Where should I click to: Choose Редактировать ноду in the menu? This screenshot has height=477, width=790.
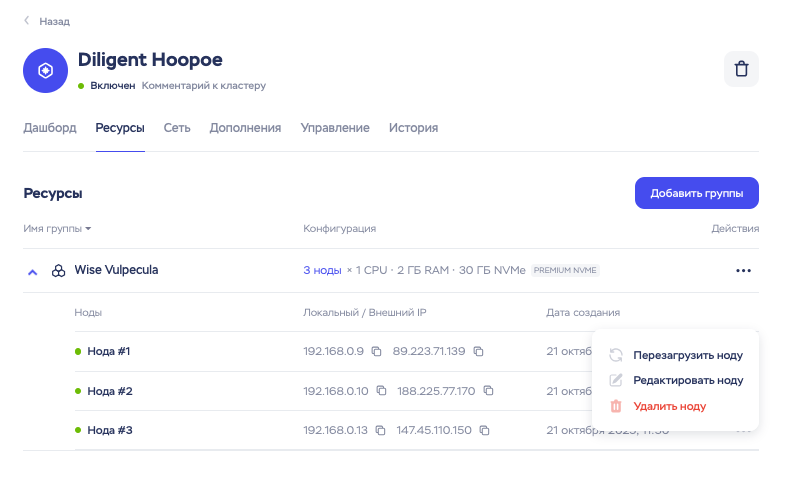coord(687,380)
